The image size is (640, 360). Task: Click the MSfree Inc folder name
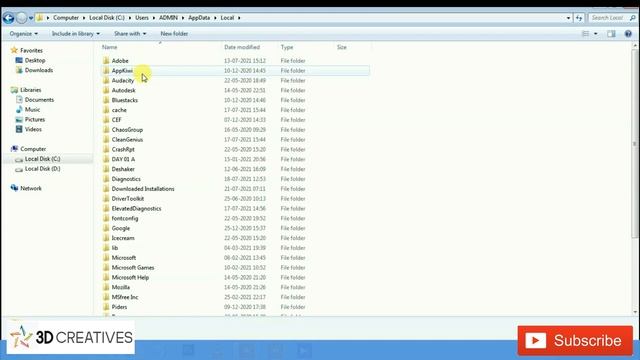[125, 297]
